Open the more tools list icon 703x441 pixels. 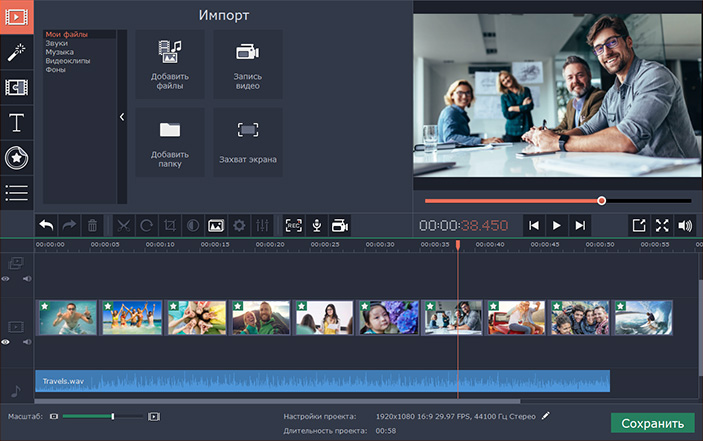[16, 192]
